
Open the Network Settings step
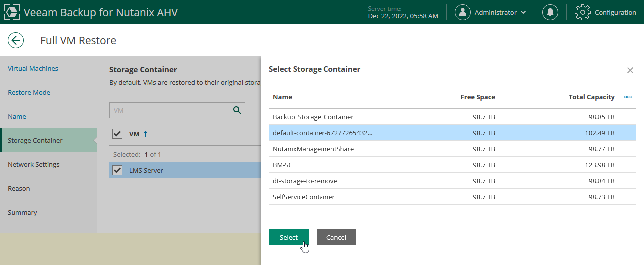click(33, 165)
